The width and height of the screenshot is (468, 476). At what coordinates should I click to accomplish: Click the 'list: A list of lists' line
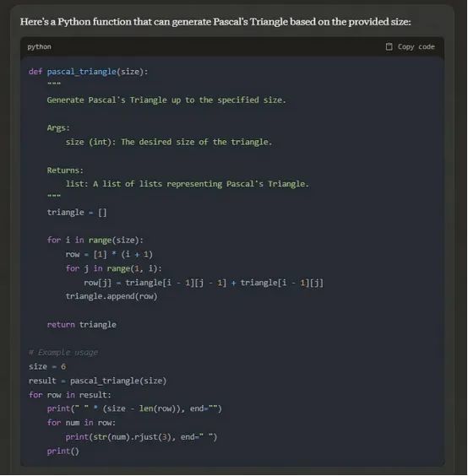188,184
